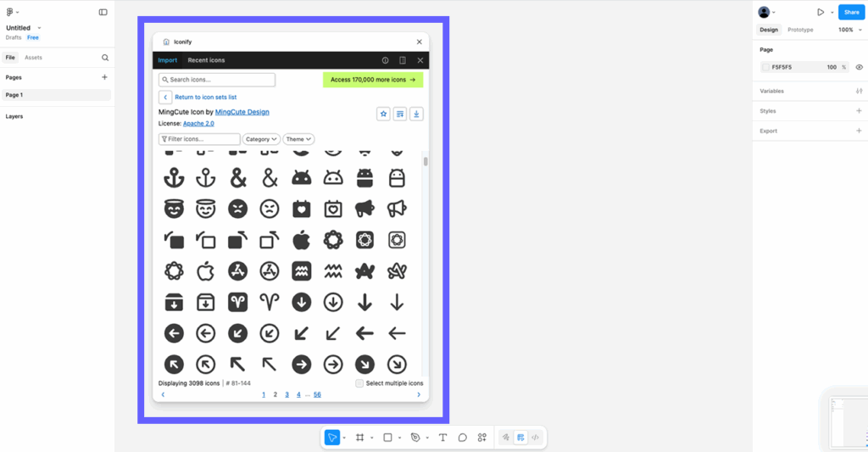Switch to Recent icons tab
Image resolution: width=868 pixels, height=452 pixels.
pos(206,60)
